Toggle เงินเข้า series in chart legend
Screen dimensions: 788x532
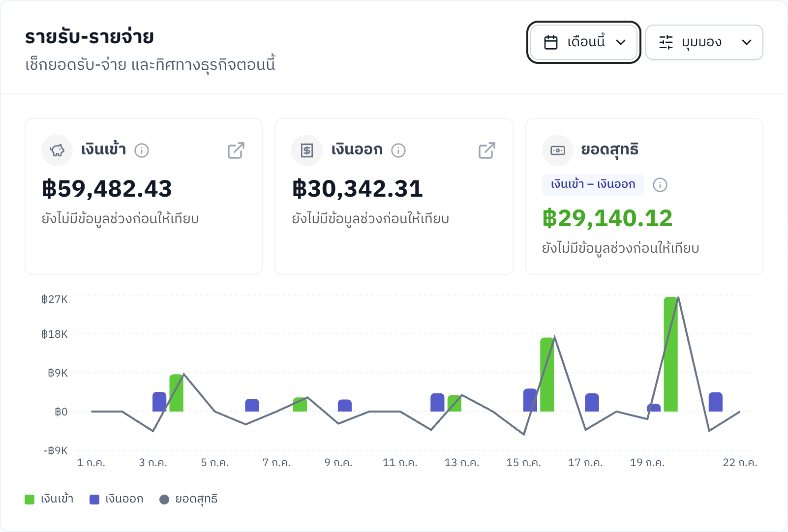[x=49, y=499]
